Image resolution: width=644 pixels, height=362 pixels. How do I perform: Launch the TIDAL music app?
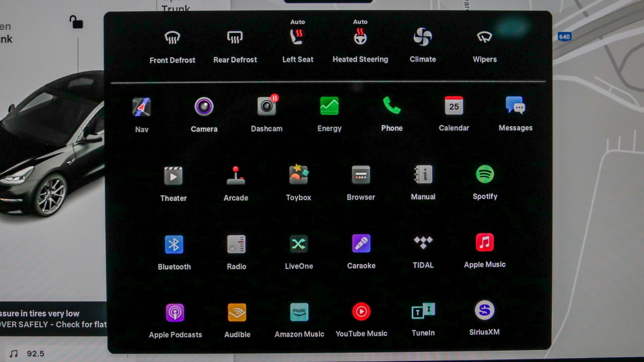click(423, 243)
